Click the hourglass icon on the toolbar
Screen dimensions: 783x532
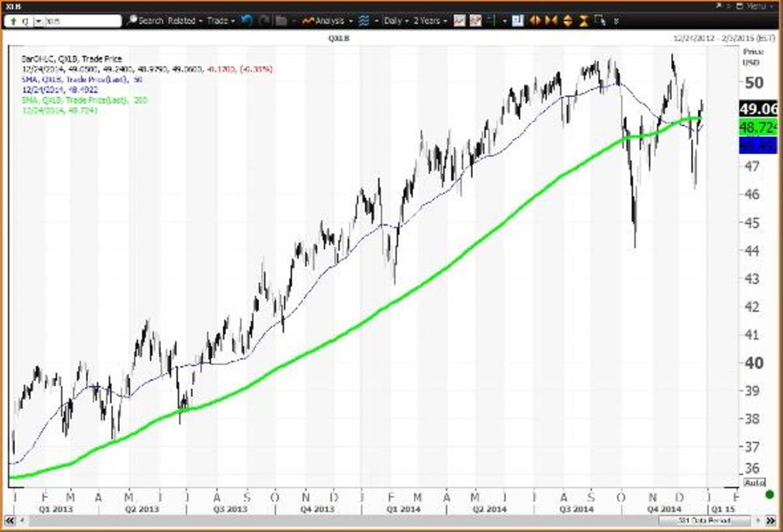[x=584, y=20]
